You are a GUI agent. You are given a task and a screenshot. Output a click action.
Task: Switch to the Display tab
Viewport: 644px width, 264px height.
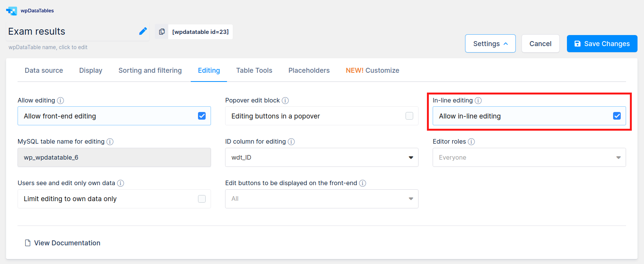coord(91,70)
